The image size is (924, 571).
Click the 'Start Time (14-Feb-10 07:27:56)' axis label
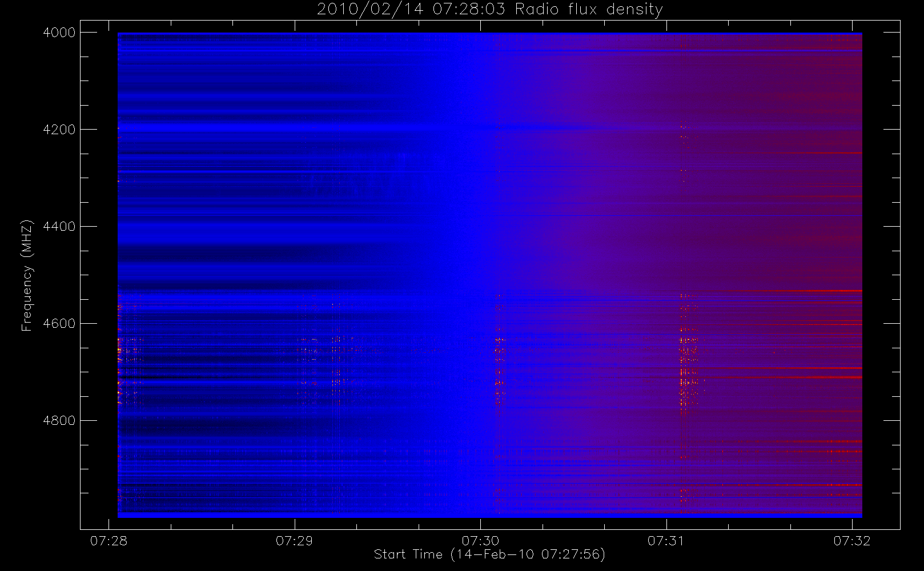click(x=489, y=554)
